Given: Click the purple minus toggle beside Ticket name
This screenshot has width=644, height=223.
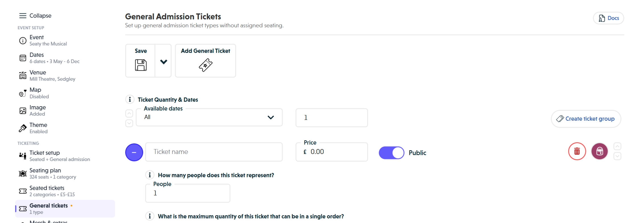Looking at the screenshot, I should tap(134, 152).
